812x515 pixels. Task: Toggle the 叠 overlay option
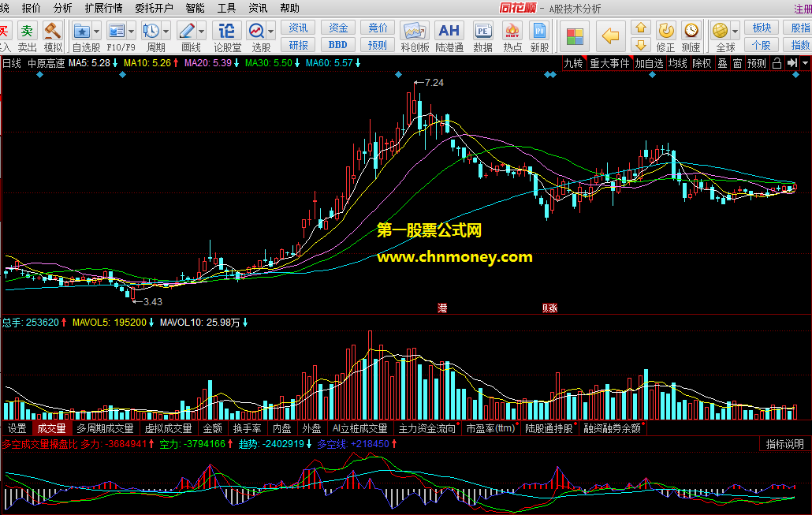pos(722,63)
